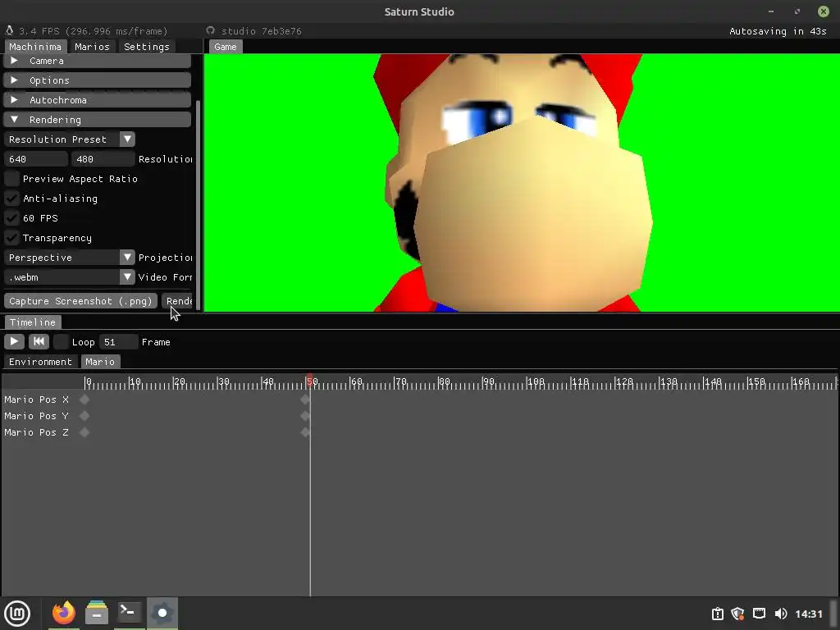Open the volume control tray icon
The height and width of the screenshot is (630, 840).
(x=781, y=614)
